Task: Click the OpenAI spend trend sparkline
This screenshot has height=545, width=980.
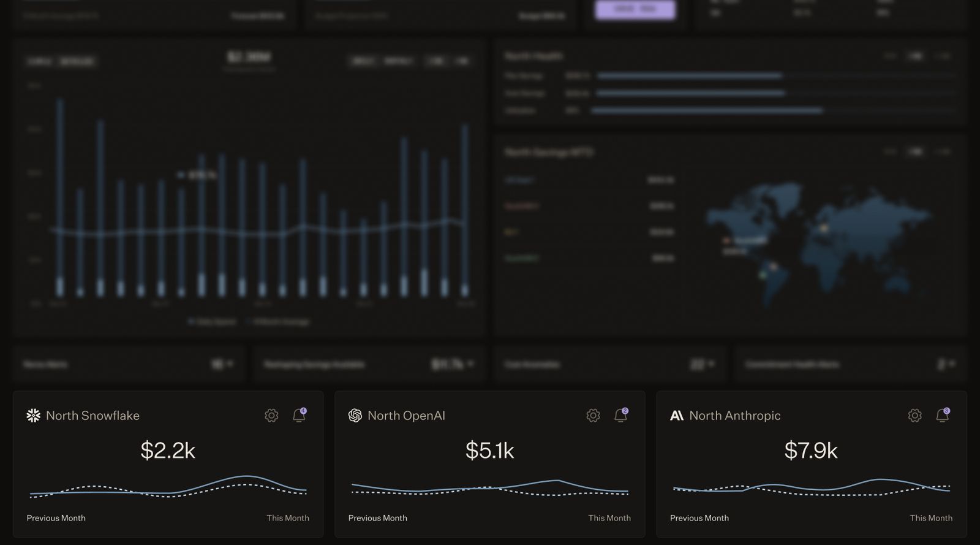Action: [489, 487]
